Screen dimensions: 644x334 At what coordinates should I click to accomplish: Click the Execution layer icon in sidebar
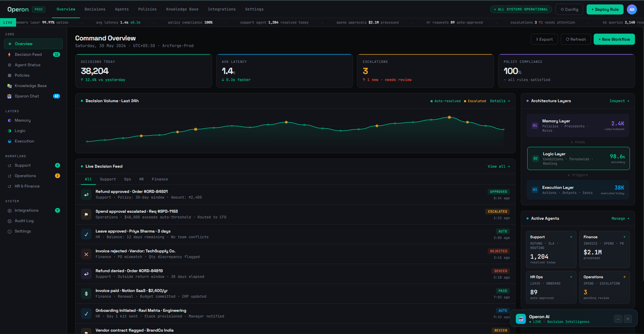[10, 141]
